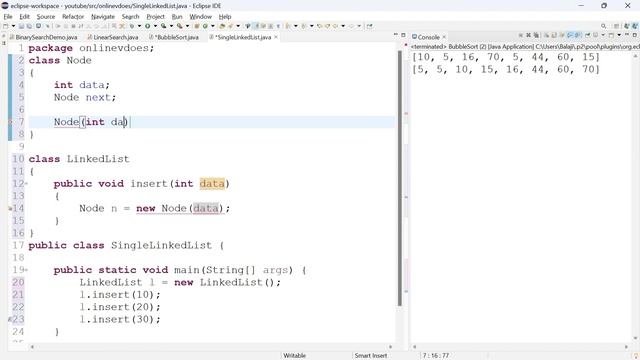Viewport: 640px width, 360px height.
Task: Click the Remove Launch console icon
Action: (529, 36)
